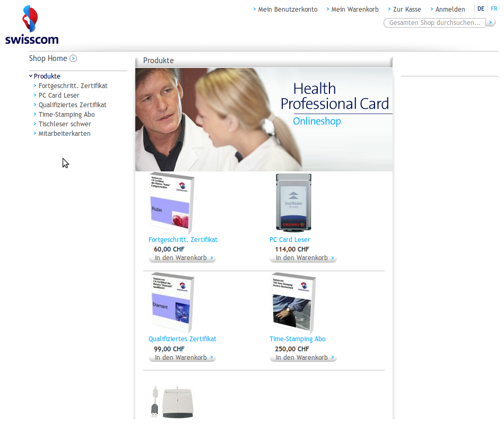Add Time-Stamping Abo to the Warenkorb

(x=303, y=358)
